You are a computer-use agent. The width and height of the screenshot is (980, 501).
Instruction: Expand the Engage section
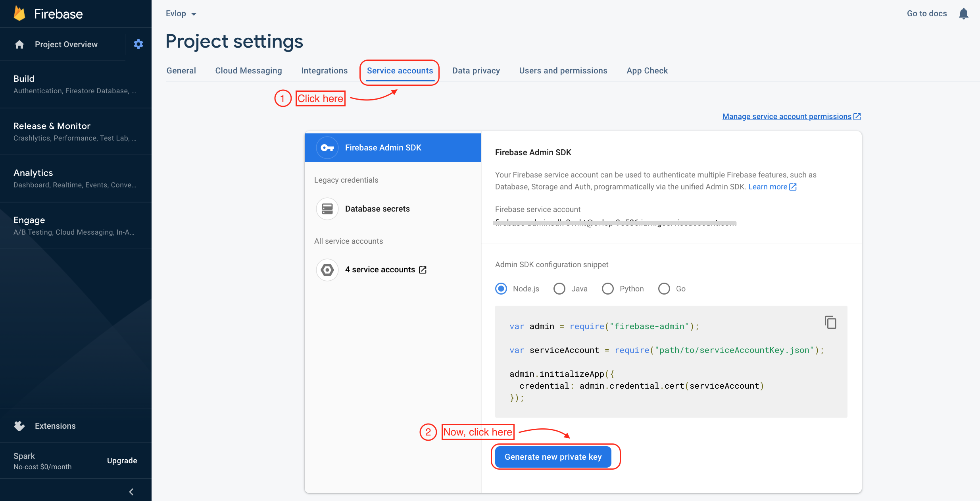(75, 225)
